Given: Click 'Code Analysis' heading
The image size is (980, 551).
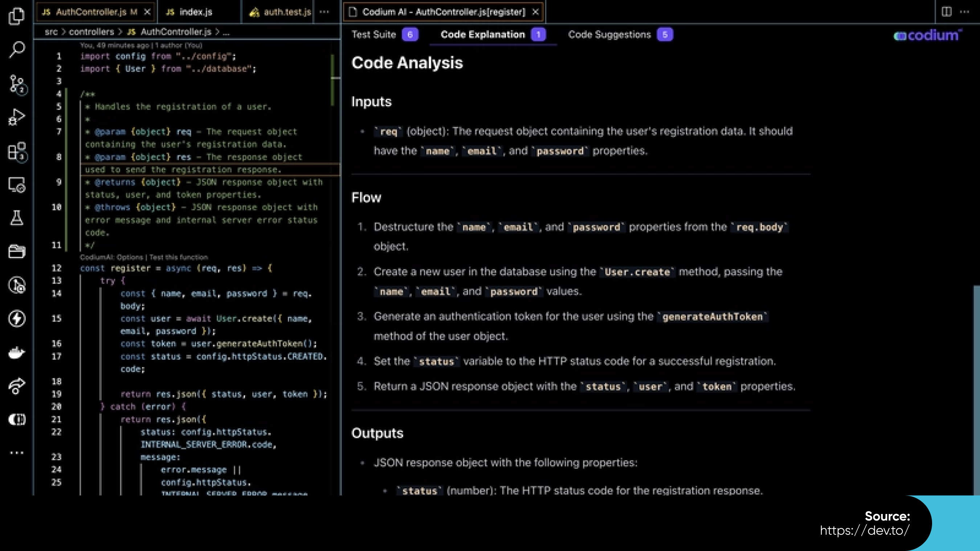Looking at the screenshot, I should click(407, 63).
